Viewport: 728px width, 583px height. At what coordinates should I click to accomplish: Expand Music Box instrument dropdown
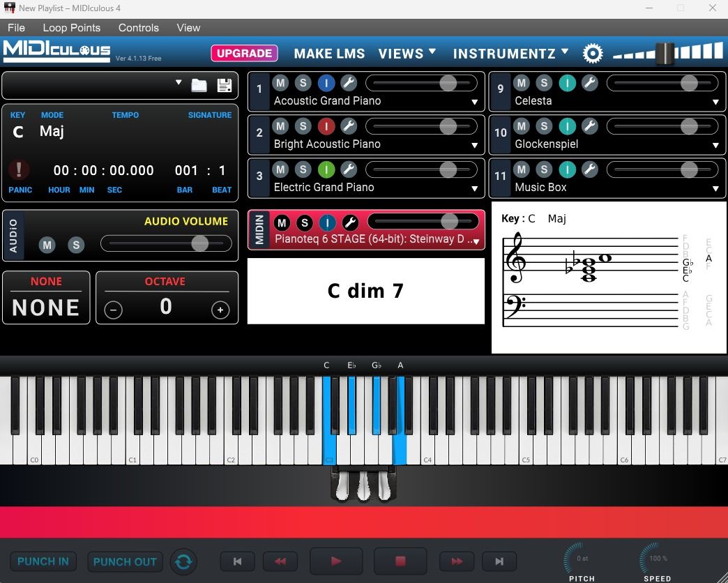coord(715,188)
